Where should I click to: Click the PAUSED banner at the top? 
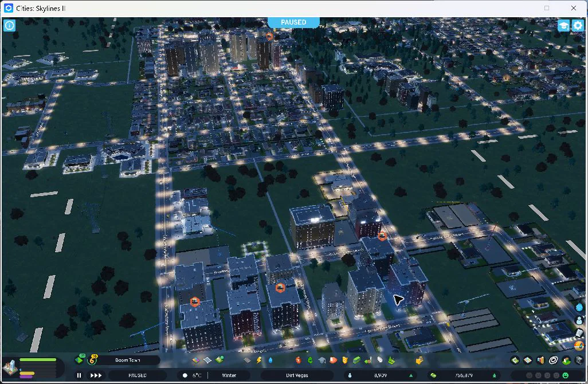click(x=293, y=22)
